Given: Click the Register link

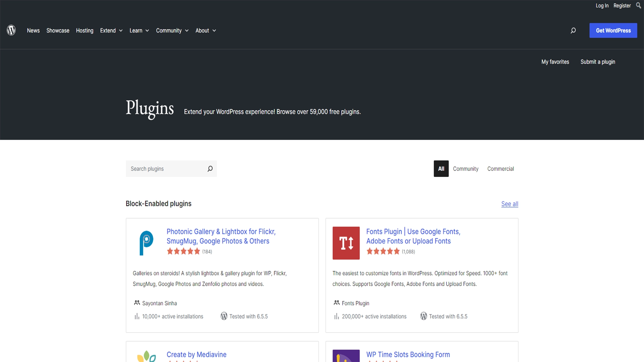Looking at the screenshot, I should tap(622, 6).
